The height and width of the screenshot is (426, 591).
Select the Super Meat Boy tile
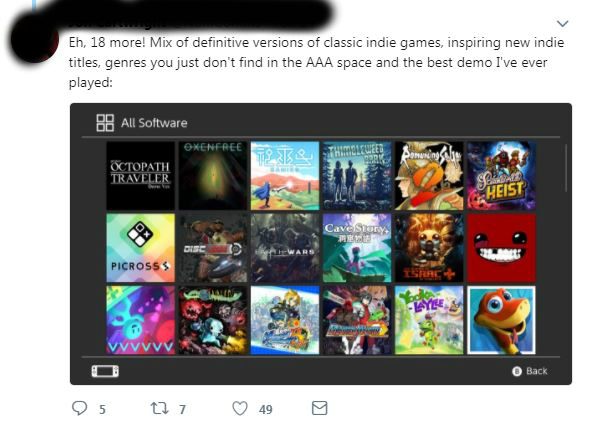point(501,248)
